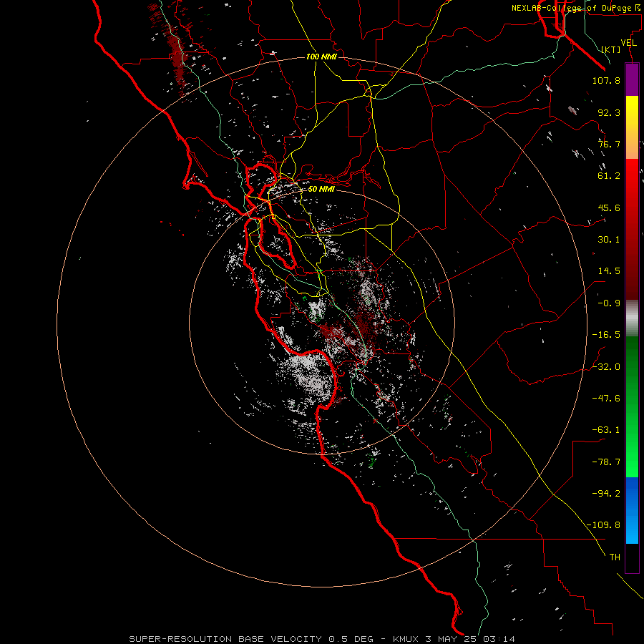This screenshot has width=644, height=644.
Task: Click the 03:14 timestamp in caption
Action: [499, 639]
